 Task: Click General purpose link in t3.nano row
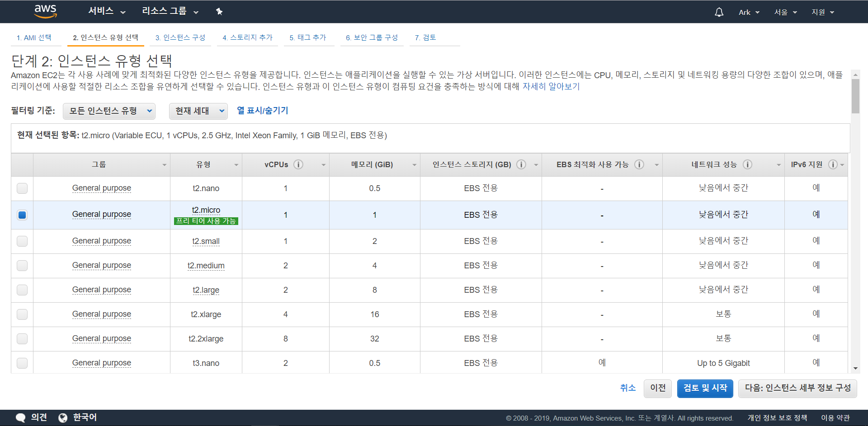click(102, 363)
